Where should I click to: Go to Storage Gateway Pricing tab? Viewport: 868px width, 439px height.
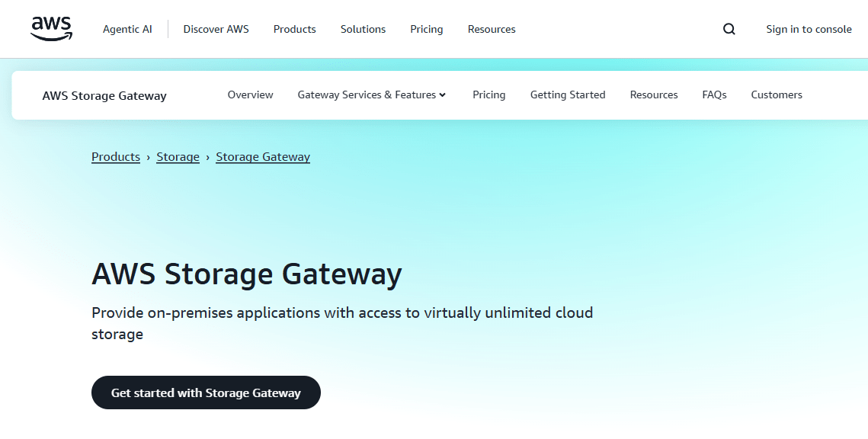[x=488, y=95]
